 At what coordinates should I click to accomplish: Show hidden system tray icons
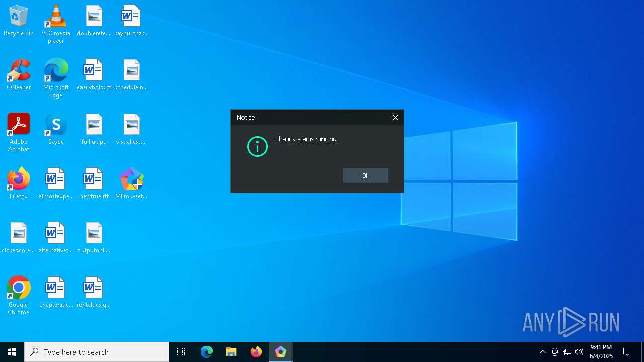tap(542, 352)
